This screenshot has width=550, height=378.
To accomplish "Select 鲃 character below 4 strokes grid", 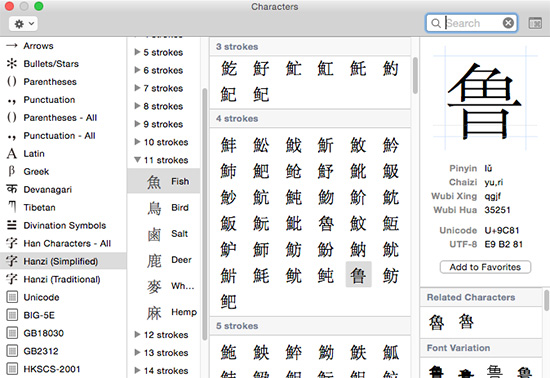I will (x=228, y=302).
